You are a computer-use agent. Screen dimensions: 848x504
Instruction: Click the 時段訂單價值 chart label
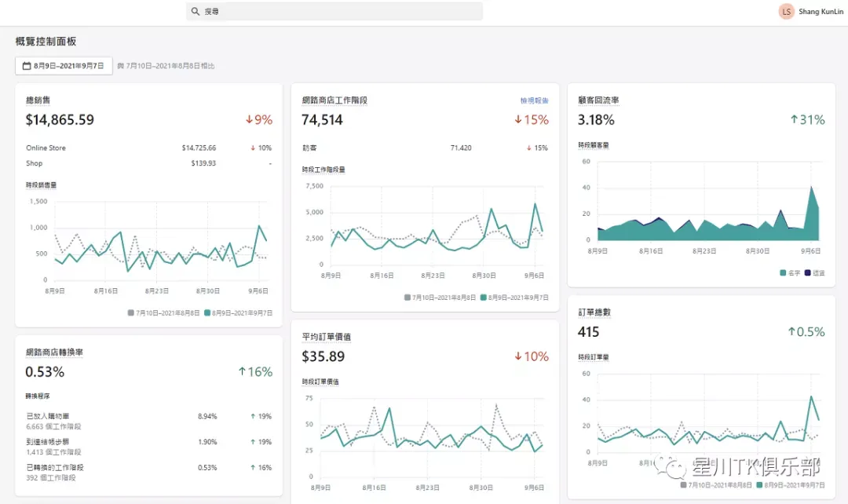320,382
